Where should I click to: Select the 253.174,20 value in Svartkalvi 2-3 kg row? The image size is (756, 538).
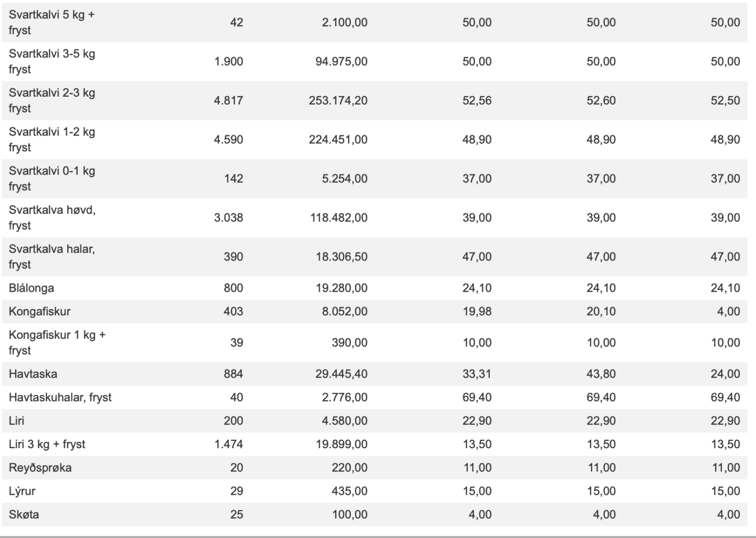338,100
